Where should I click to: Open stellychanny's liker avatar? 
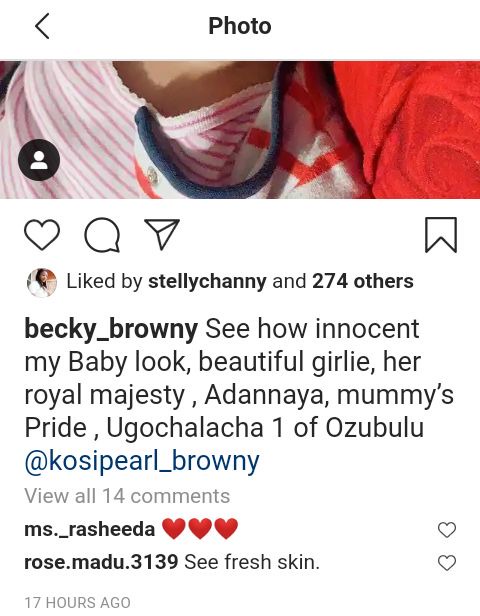click(42, 282)
